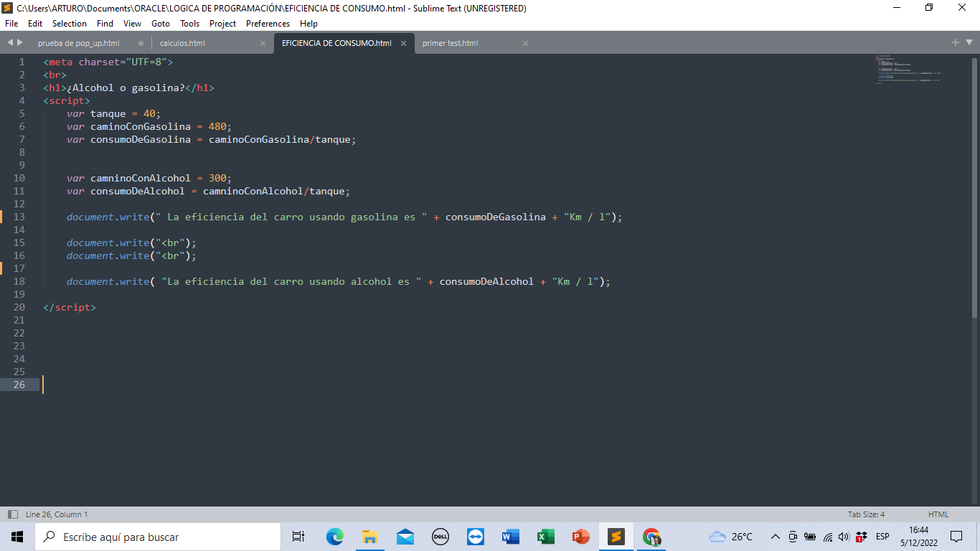Switch to prueba de pop_up.html tab
Screen dimensions: 980x551
pos(79,43)
